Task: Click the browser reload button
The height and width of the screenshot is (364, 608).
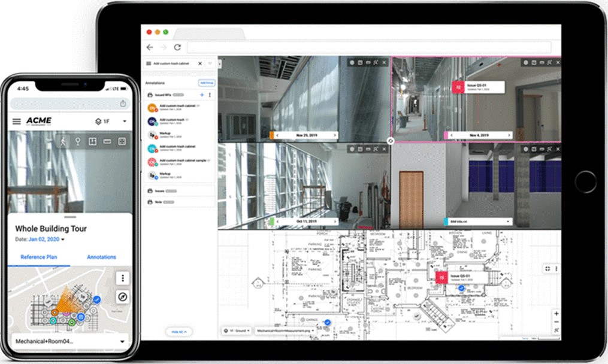Action: coord(177,47)
